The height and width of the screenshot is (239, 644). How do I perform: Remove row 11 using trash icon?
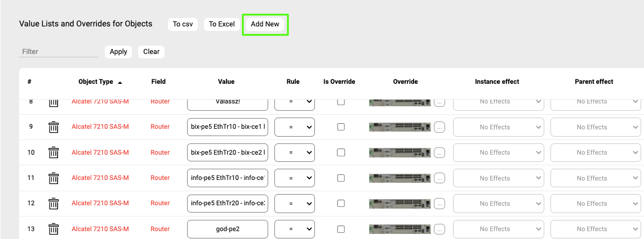point(54,178)
